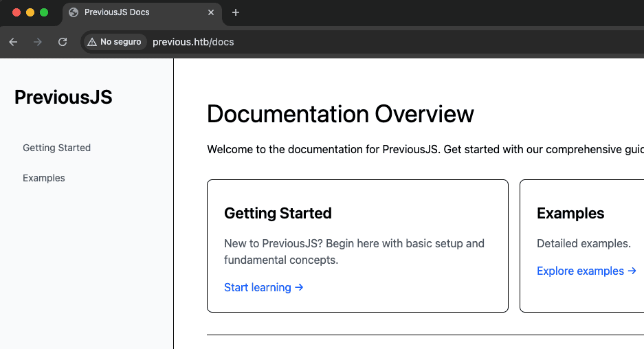This screenshot has width=644, height=349.
Task: Go back using the browser back arrow
Action: [13, 42]
